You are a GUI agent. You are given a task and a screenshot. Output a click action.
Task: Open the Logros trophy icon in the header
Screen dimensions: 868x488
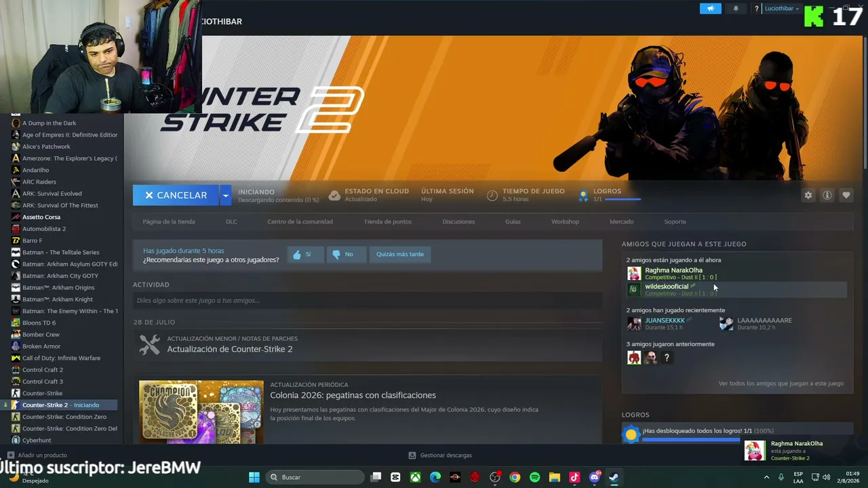tap(583, 195)
